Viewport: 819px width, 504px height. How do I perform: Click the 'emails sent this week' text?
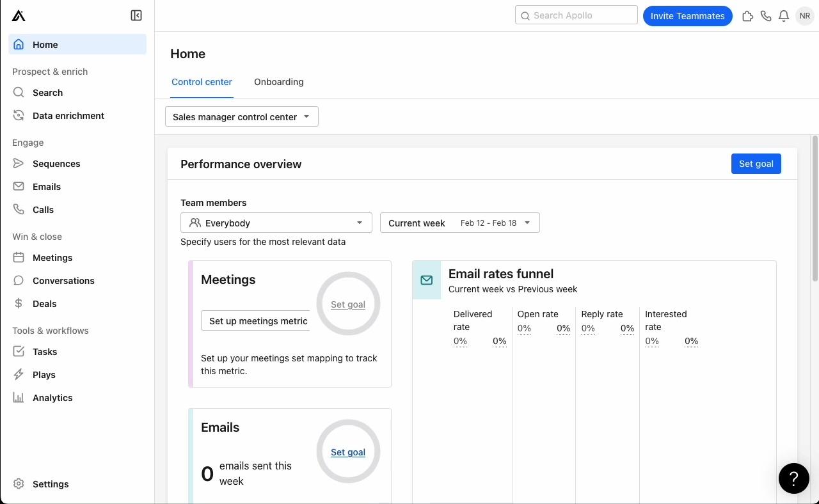point(255,473)
